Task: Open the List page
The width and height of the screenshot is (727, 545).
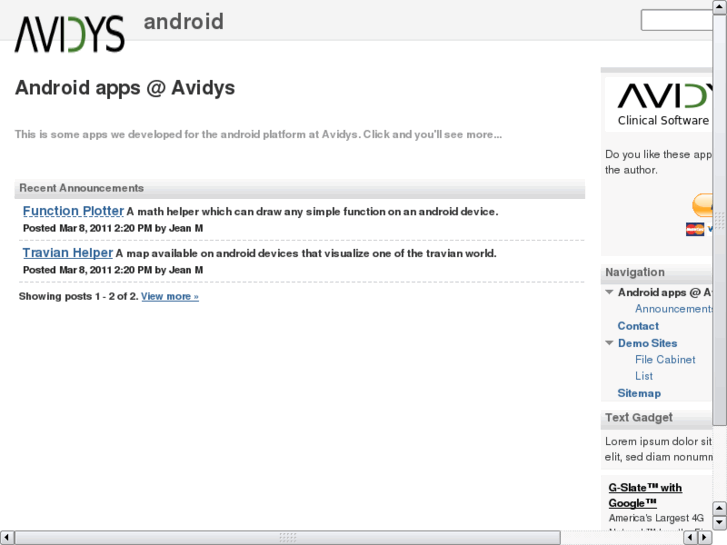Action: 644,376
